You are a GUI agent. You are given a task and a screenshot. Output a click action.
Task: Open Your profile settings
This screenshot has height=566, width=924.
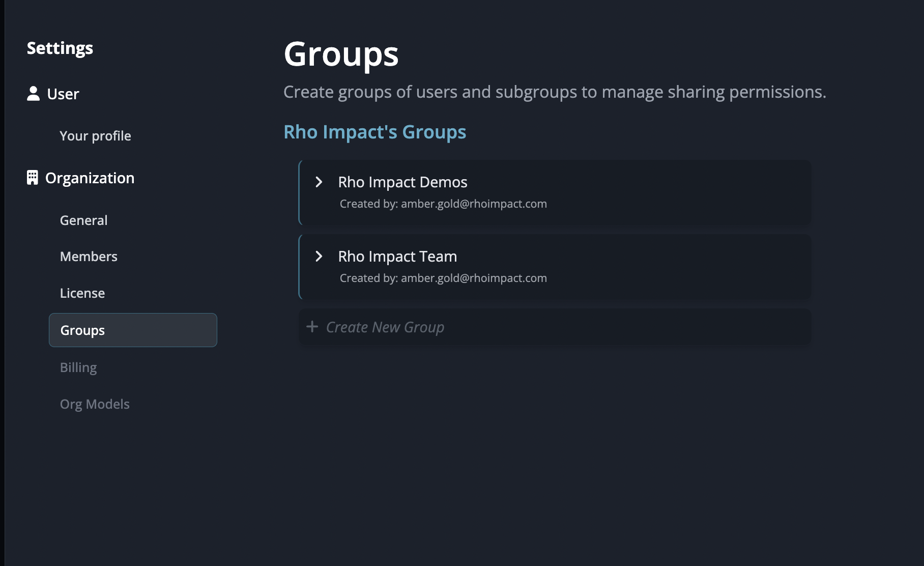click(95, 136)
